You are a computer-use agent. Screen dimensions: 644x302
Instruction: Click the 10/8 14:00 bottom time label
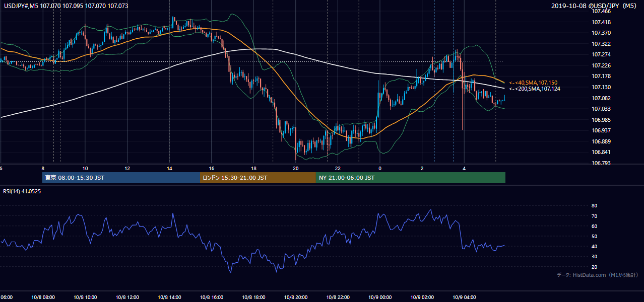pyautogui.click(x=169, y=297)
